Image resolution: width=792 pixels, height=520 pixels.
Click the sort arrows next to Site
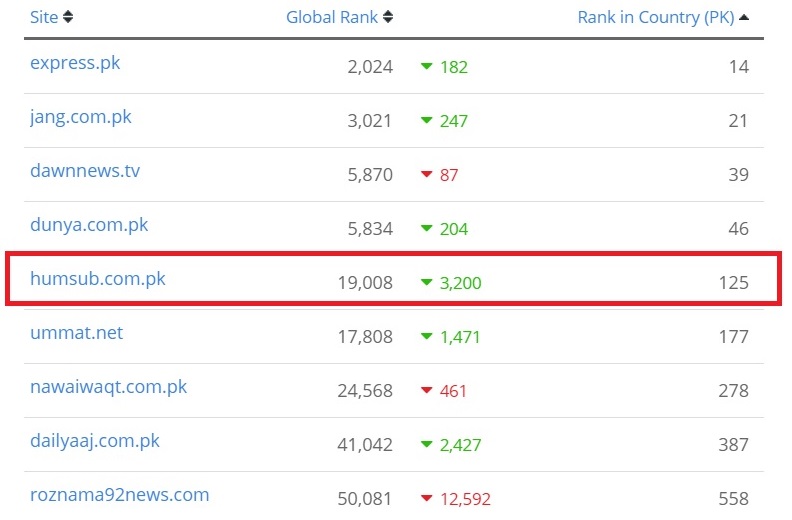(x=68, y=17)
